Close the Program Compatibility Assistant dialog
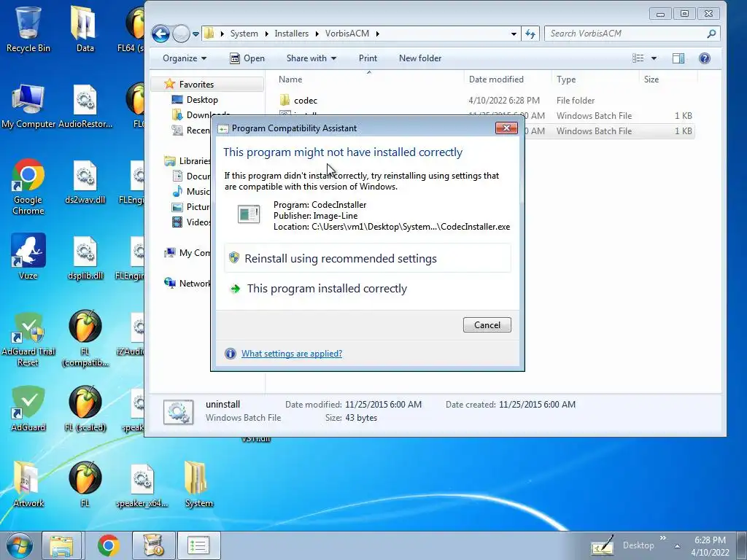This screenshot has height=560, width=747. pos(506,128)
